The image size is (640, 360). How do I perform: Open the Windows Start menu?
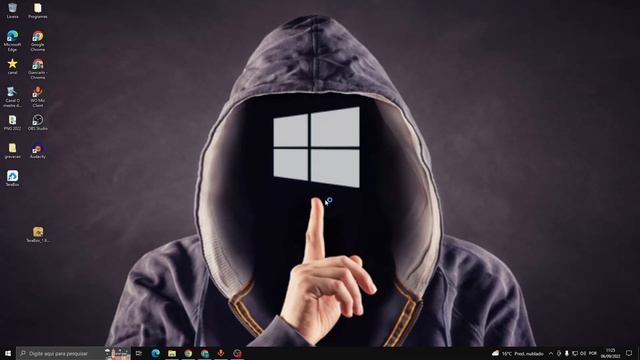[8, 353]
